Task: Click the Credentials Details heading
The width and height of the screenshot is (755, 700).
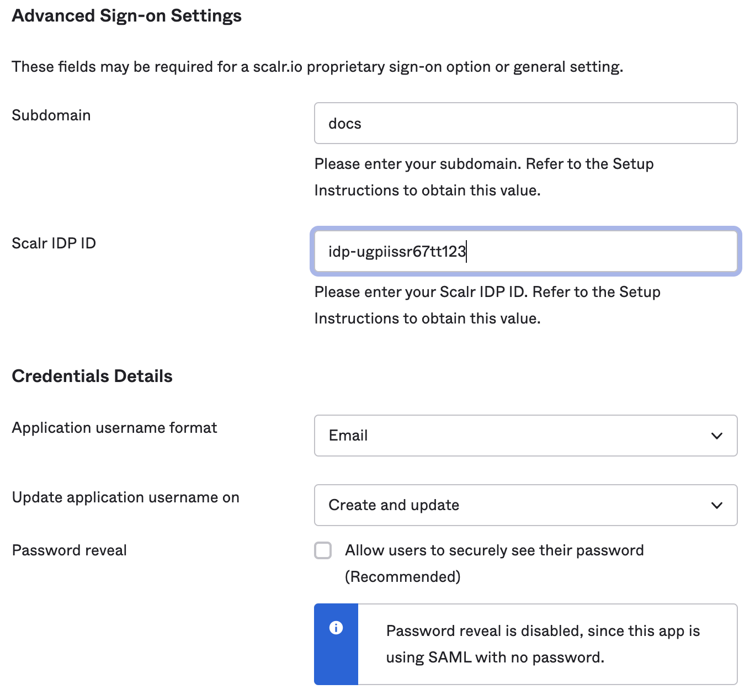Action: (x=92, y=376)
